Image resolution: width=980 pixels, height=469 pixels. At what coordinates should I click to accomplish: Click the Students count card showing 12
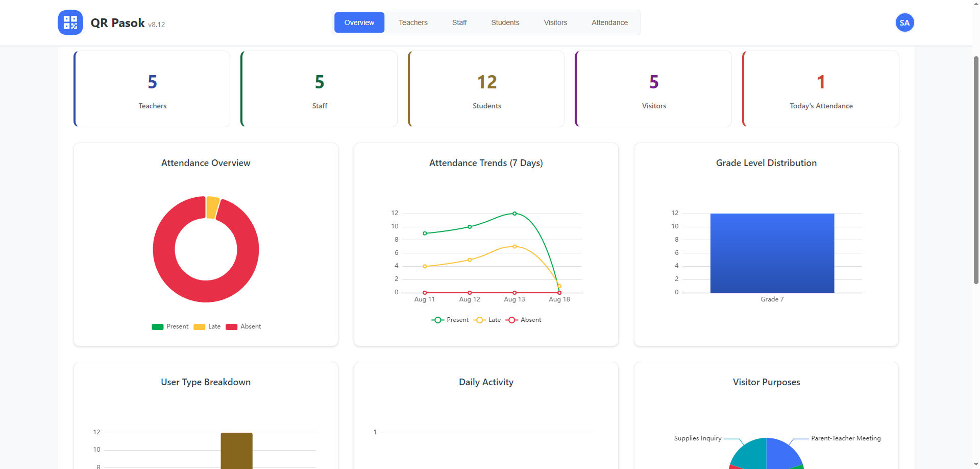(x=486, y=88)
